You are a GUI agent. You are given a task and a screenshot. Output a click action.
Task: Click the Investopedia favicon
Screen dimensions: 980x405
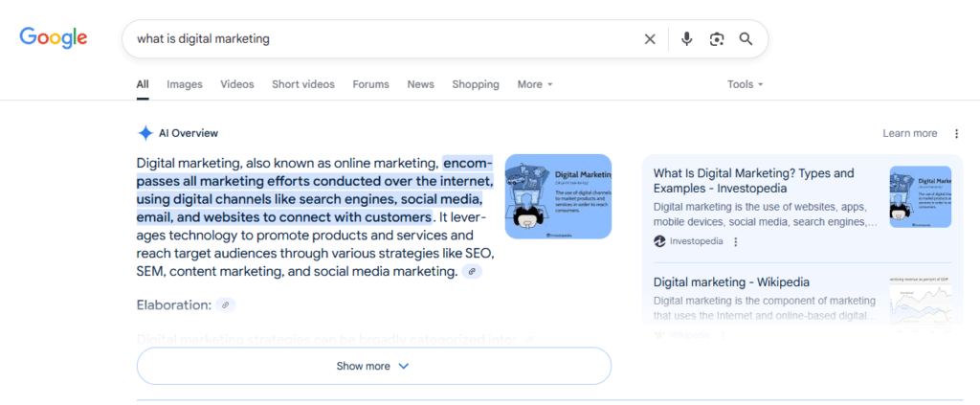pos(659,241)
